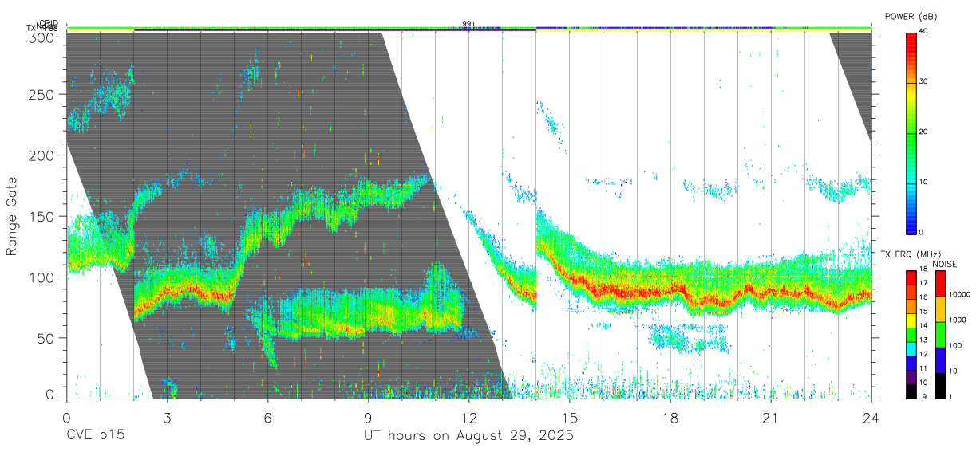The width and height of the screenshot is (980, 452).
Task: Click the red swatch in the NOISE legend
Action: click(939, 283)
